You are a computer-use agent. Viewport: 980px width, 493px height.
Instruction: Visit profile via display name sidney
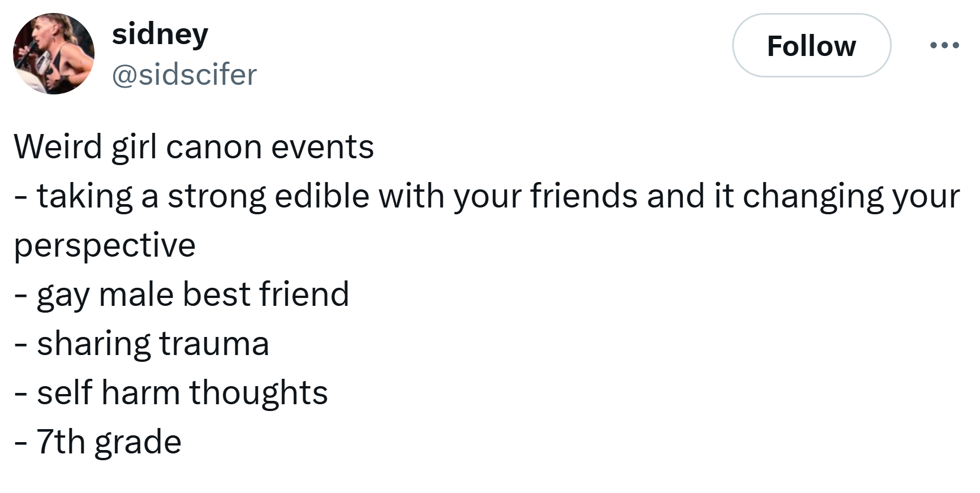pyautogui.click(x=160, y=35)
